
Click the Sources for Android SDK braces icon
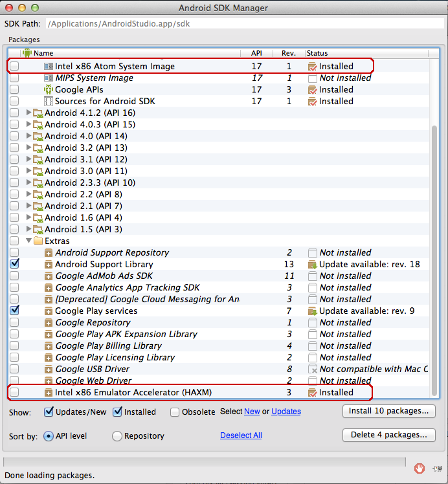[49, 101]
